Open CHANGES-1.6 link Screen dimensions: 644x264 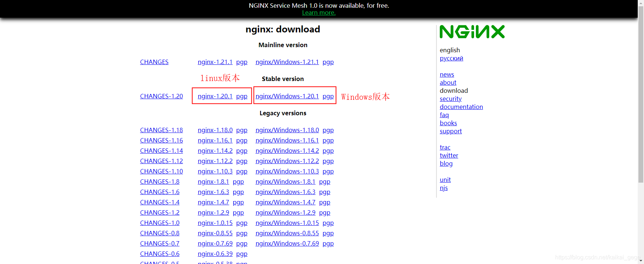[x=160, y=192]
